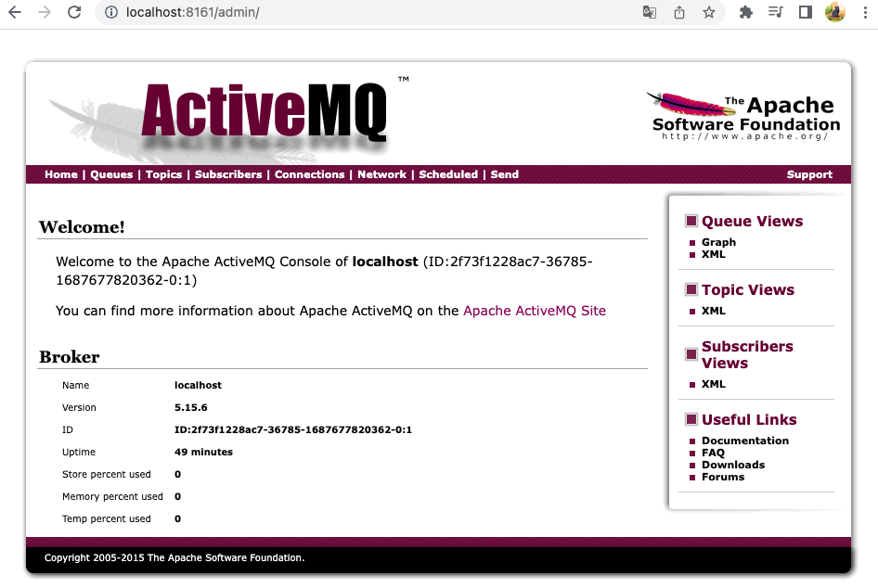
Task: Open the user profile avatar
Action: click(x=835, y=12)
